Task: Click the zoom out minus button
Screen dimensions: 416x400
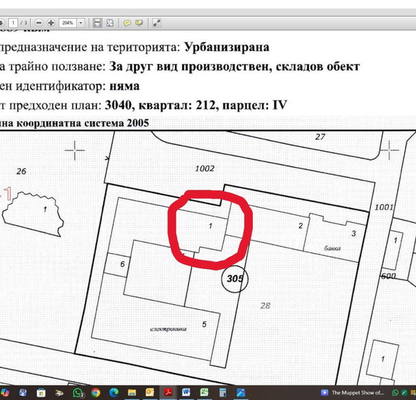Action: 39,23
